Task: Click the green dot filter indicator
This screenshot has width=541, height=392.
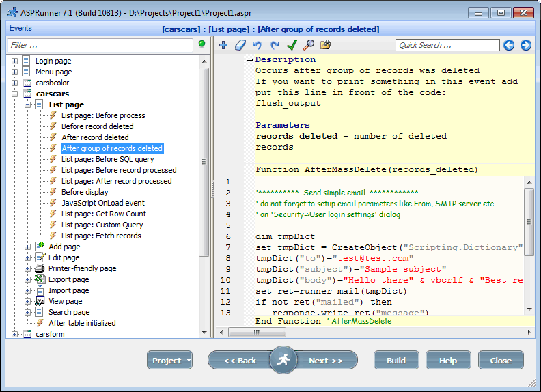Action: coord(202,44)
